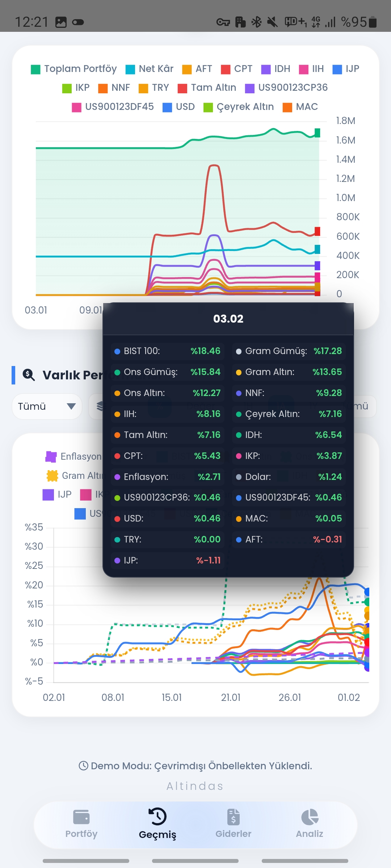Click the dropdown arrow next to Tümü
This screenshot has height=868, width=391.
[x=71, y=407]
